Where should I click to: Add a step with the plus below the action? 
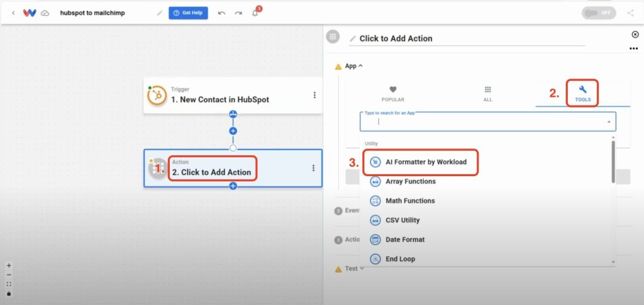click(x=233, y=186)
